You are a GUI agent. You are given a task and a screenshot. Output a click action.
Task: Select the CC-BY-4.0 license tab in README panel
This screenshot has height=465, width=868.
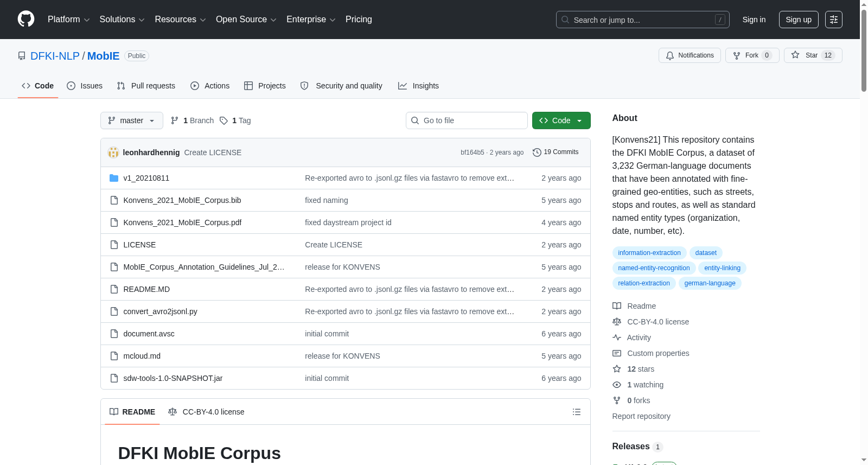pyautogui.click(x=206, y=412)
